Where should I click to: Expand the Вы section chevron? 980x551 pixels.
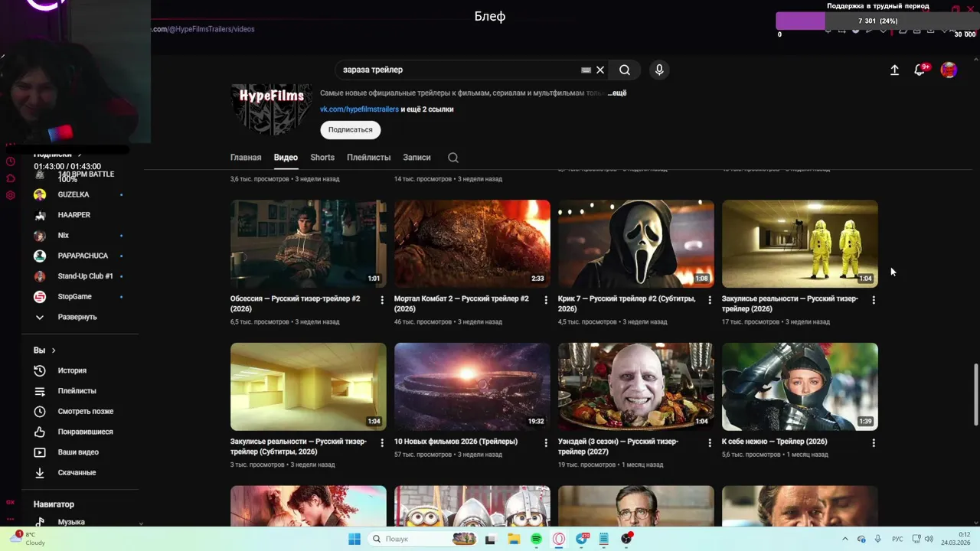click(54, 350)
